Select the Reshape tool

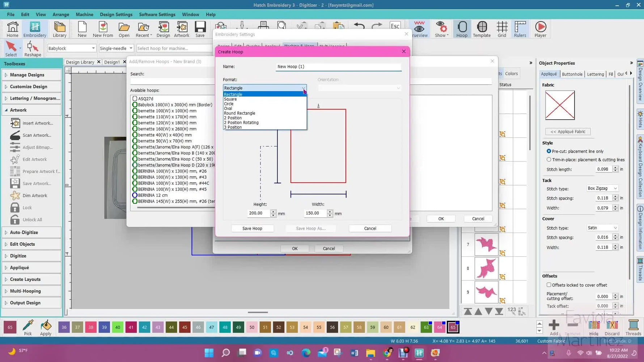[33, 48]
